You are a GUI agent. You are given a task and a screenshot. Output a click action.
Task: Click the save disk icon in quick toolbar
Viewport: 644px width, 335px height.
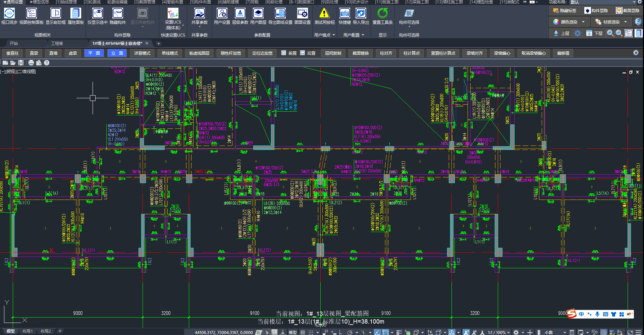(x=21, y=63)
